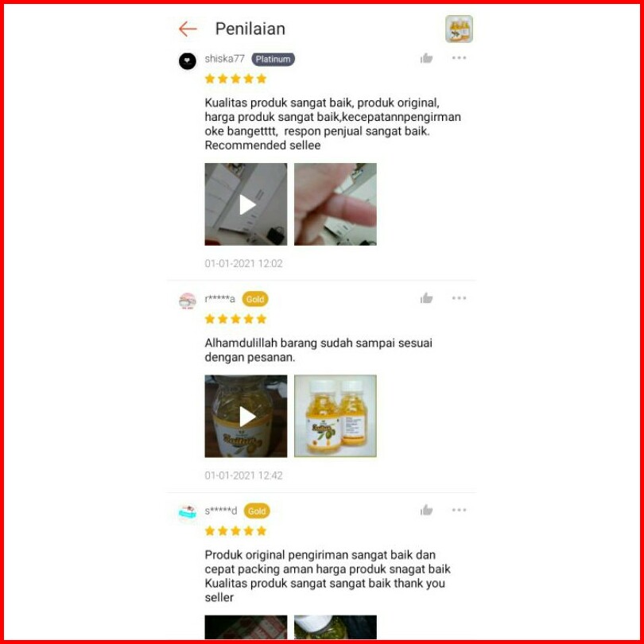Open more options for shiska77's review
Image resolution: width=644 pixels, height=644 pixels.
click(459, 58)
